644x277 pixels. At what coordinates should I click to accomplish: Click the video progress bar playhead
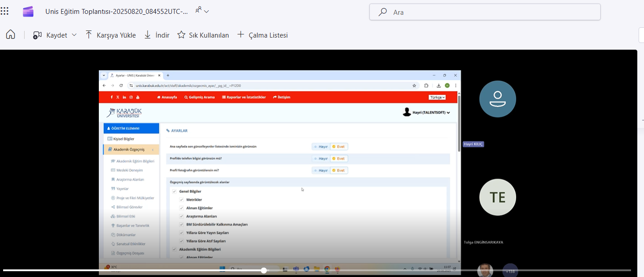(x=264, y=270)
